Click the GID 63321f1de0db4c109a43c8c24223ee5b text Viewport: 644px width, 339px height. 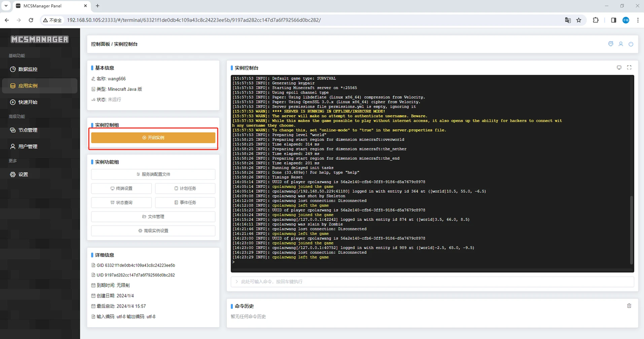pos(136,266)
